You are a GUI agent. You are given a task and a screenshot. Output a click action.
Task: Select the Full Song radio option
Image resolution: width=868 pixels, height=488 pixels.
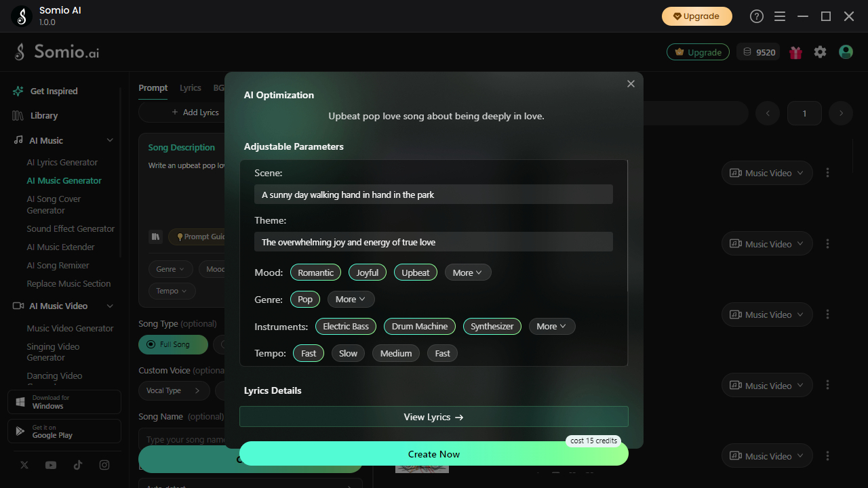pos(174,344)
